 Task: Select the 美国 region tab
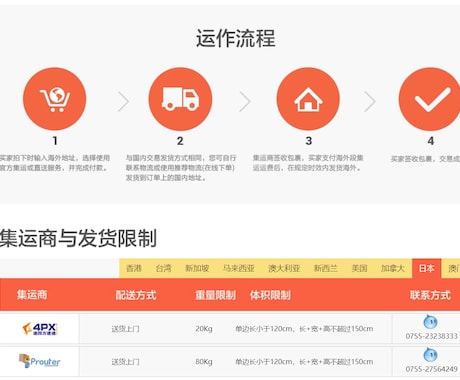point(359,268)
